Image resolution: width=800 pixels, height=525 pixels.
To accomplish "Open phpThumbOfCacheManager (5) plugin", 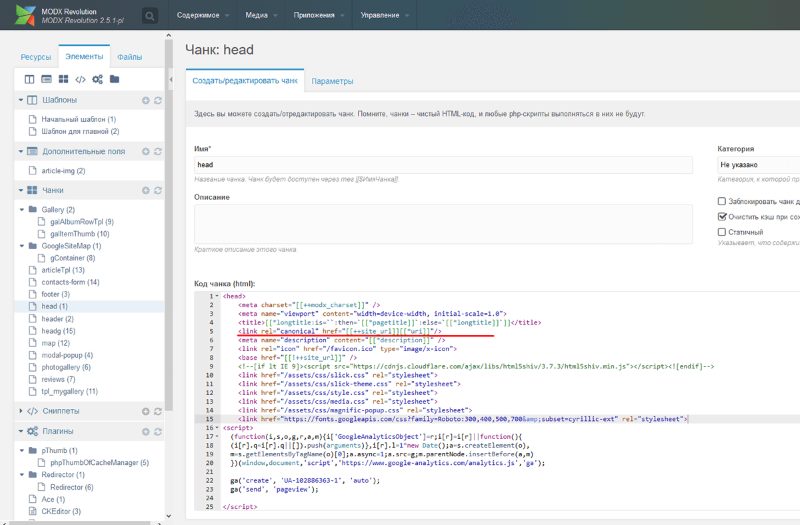I will tap(99, 462).
